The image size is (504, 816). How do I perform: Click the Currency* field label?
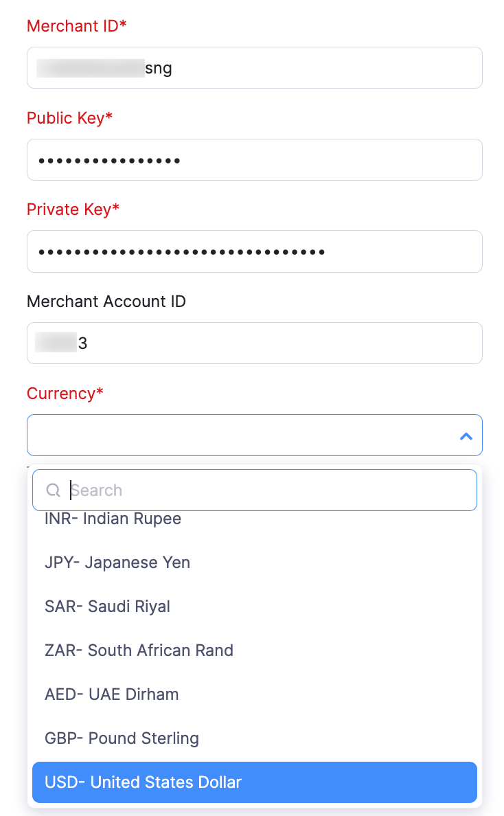[65, 394]
